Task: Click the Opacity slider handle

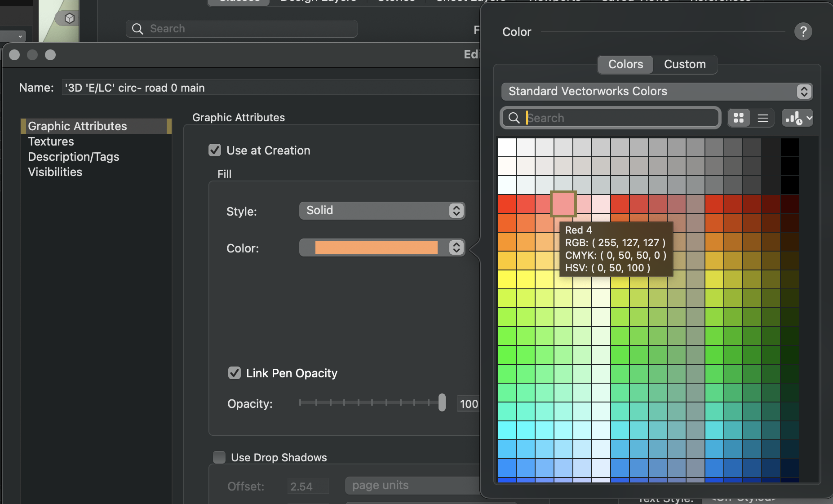Action: [x=442, y=402]
